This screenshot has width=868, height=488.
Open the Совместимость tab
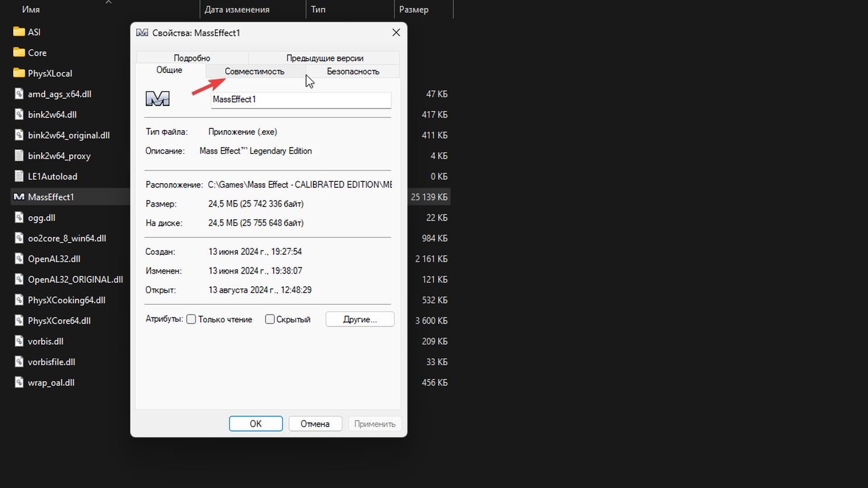coord(254,71)
